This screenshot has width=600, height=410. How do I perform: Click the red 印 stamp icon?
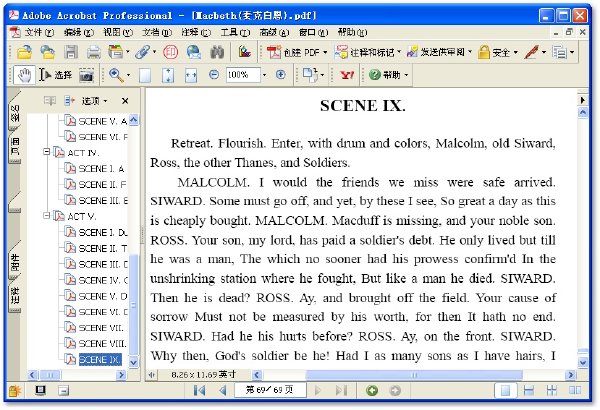point(170,52)
